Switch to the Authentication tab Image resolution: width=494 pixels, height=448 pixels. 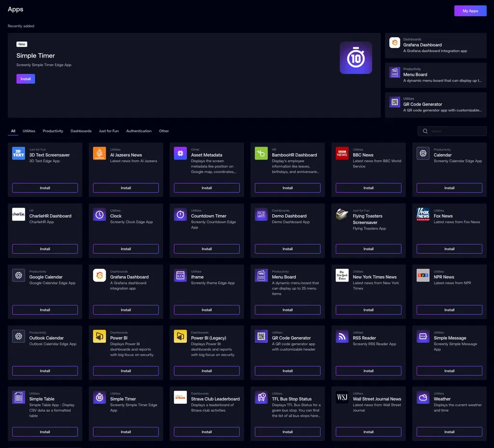[139, 131]
